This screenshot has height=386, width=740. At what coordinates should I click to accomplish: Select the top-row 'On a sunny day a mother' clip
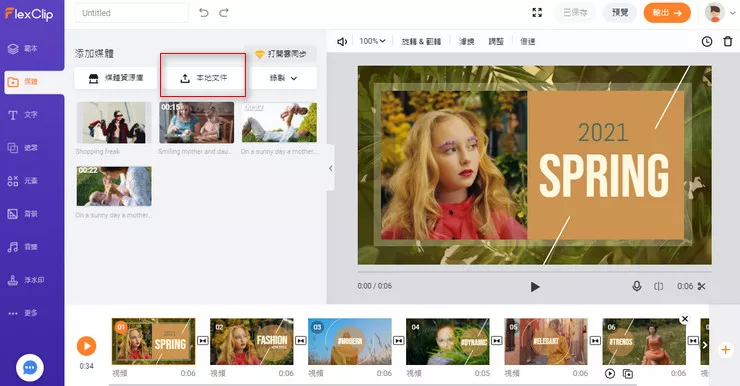[279, 123]
